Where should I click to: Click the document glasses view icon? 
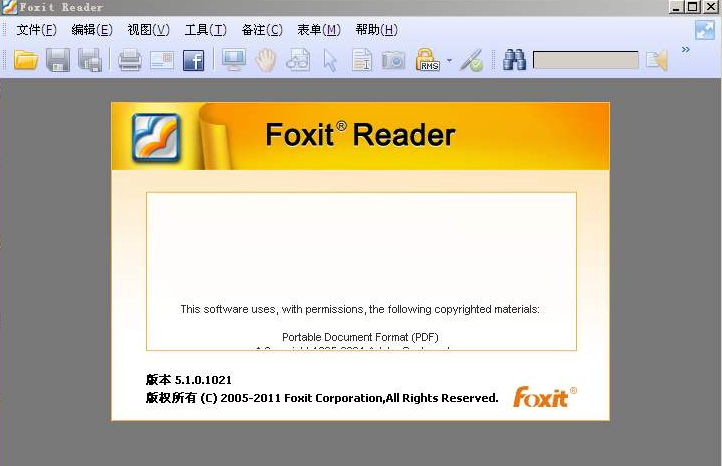(x=298, y=60)
